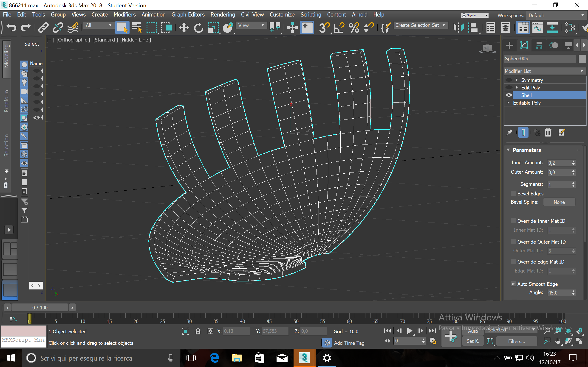Toggle the Angle Snap icon
The width and height of the screenshot is (588, 367).
coord(339,28)
